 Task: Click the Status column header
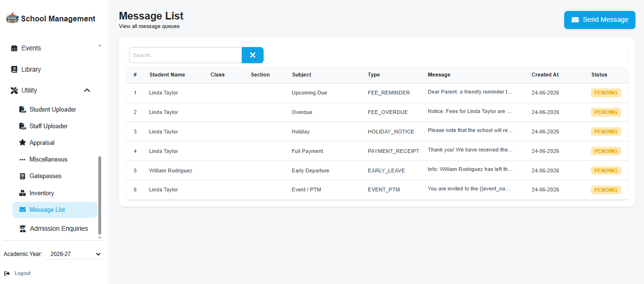coord(599,75)
